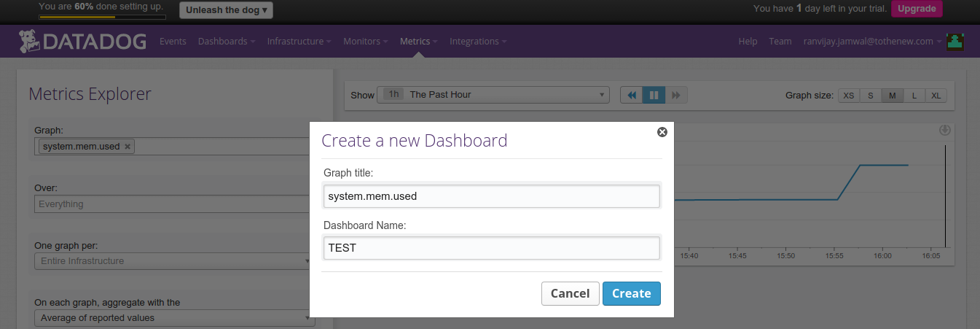The height and width of the screenshot is (329, 980).
Task: Open the Help link
Action: 748,42
